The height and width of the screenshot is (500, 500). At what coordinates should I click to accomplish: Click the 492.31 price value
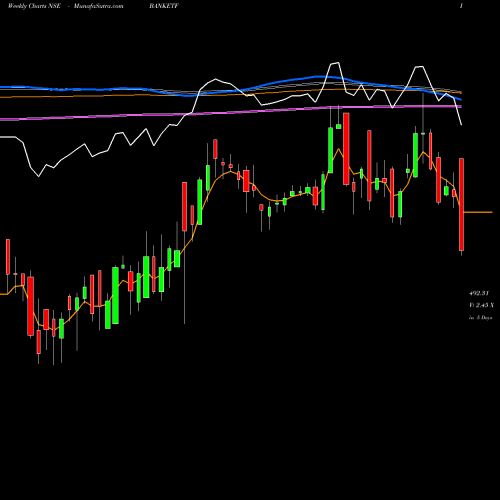(x=479, y=293)
